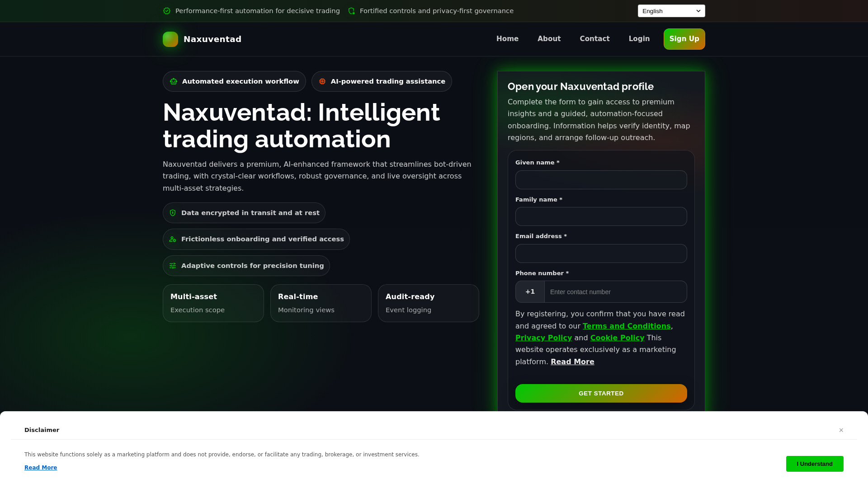868x488 pixels.
Task: Click the Real-time Monitoring views card
Action: coord(321,303)
